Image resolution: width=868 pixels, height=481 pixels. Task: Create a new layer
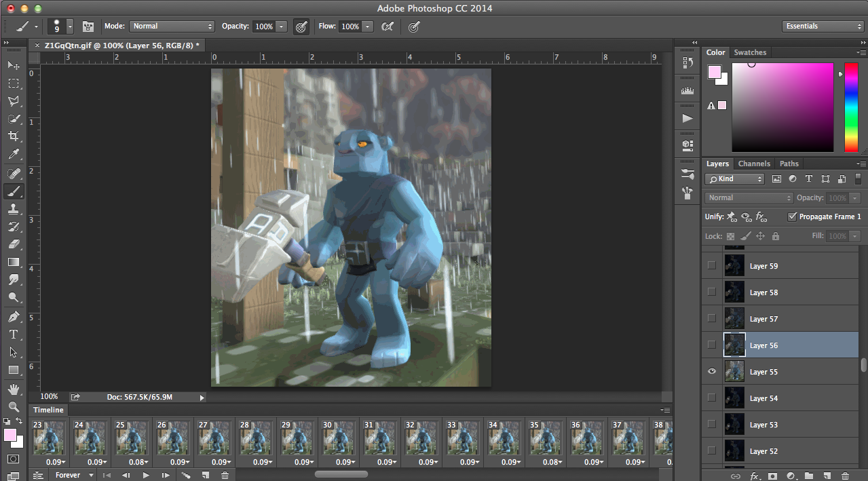[x=827, y=476]
